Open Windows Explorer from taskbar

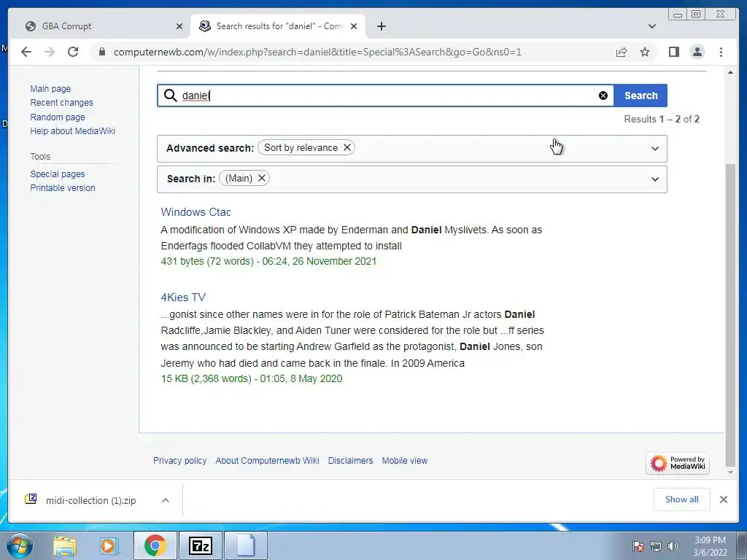coord(64,545)
